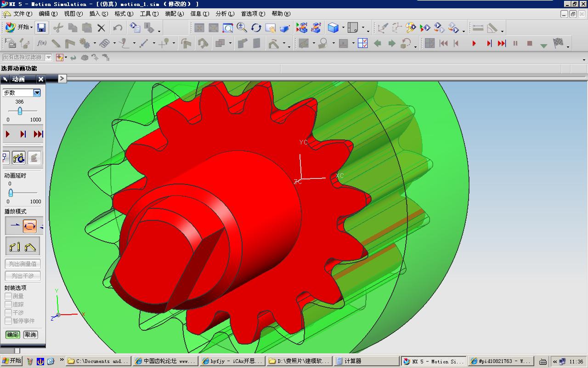Click the object information list icon
Viewport: 588px width, 368px height.
click(135, 28)
